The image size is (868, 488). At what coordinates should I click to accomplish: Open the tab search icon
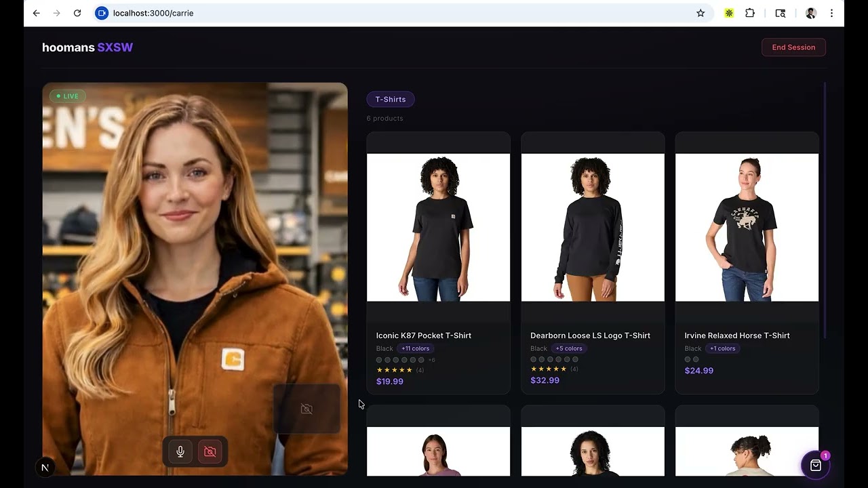tap(781, 13)
